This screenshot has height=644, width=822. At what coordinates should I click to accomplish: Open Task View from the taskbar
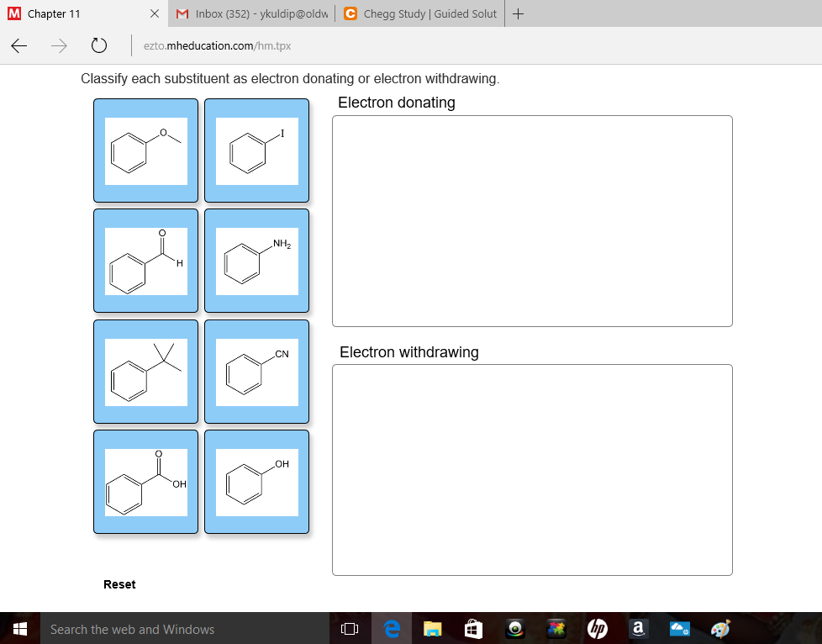click(349, 628)
